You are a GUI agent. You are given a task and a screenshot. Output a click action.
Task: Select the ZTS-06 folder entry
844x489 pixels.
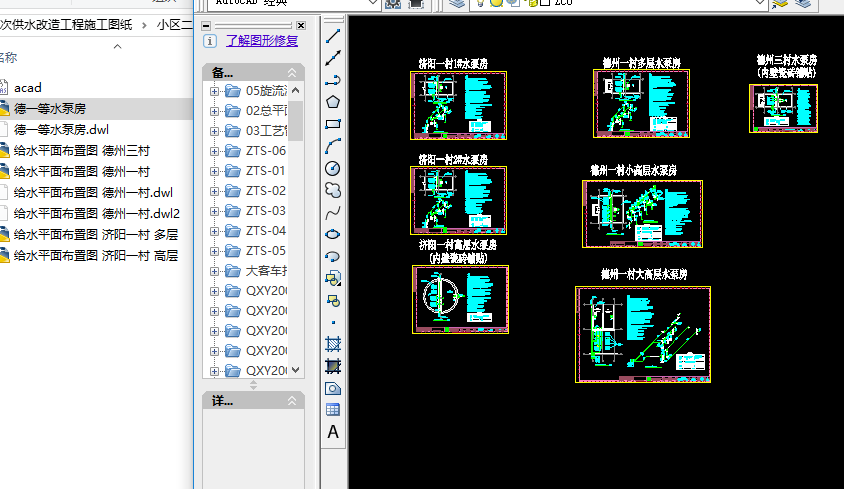pos(255,151)
